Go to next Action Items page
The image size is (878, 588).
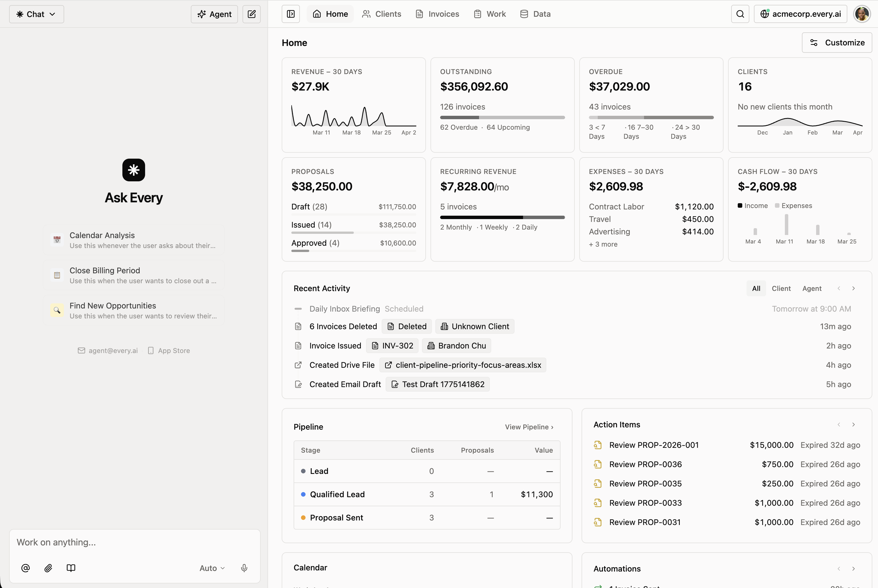(854, 425)
